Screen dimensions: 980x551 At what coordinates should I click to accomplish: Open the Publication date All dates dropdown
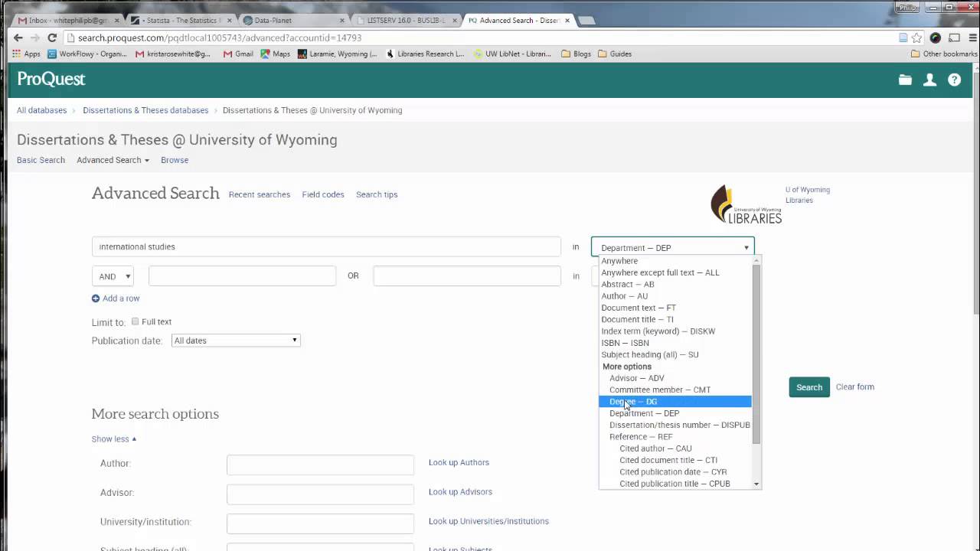point(236,341)
